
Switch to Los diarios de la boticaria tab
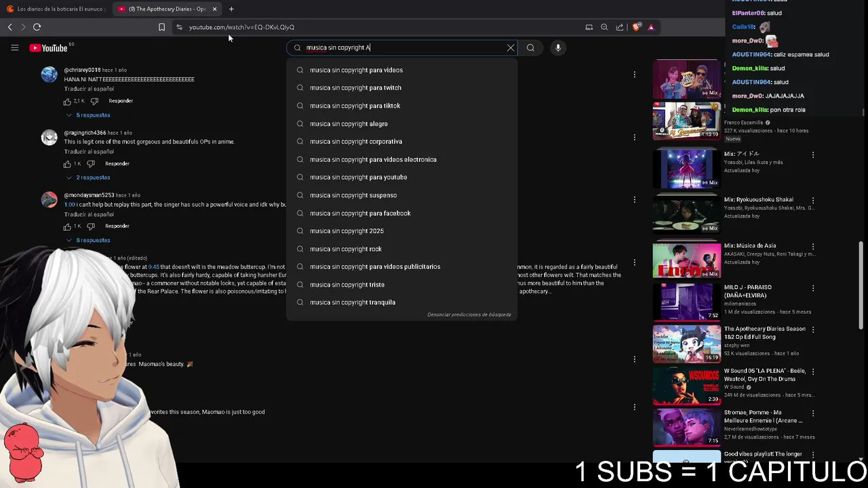coord(56,9)
